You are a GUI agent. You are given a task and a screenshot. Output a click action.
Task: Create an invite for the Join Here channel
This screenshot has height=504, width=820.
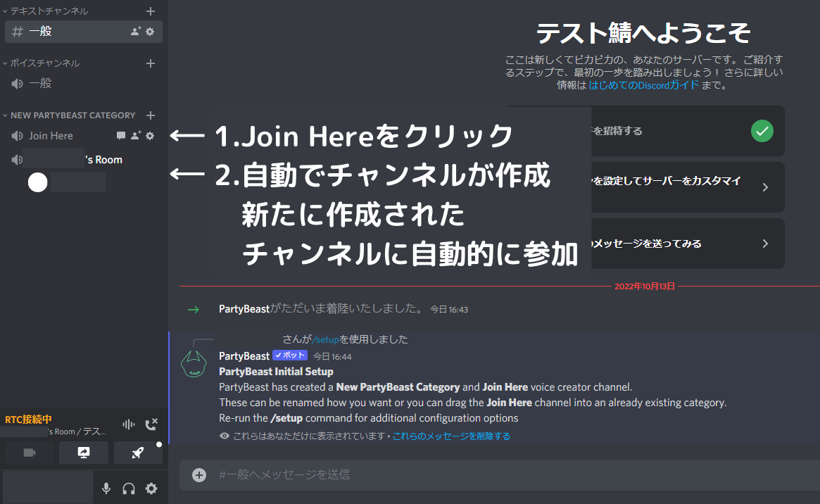[135, 136]
